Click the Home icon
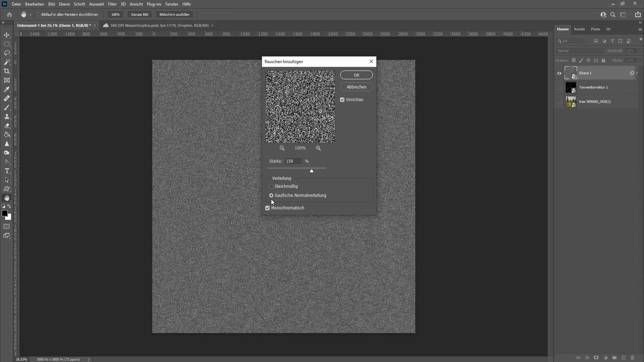 tap(9, 15)
